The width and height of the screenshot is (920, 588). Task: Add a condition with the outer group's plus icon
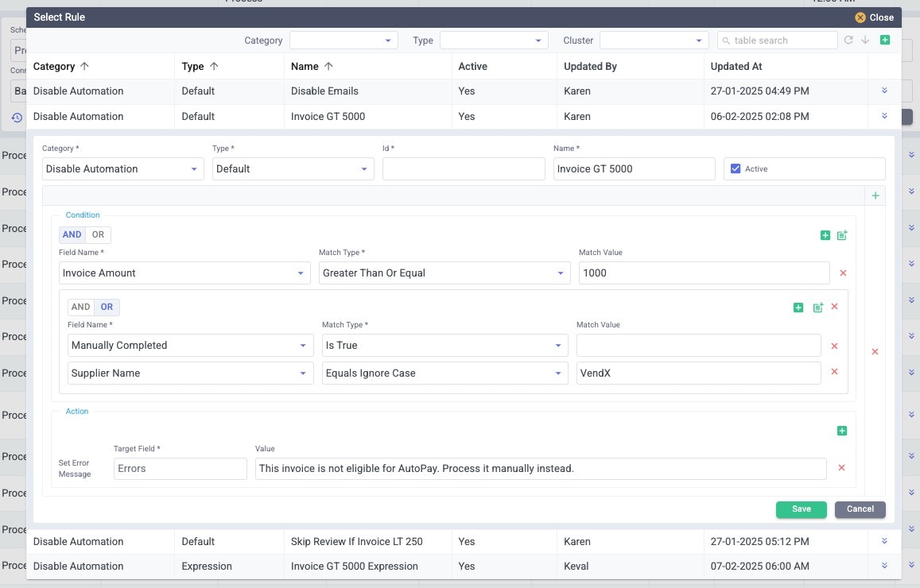pos(825,235)
